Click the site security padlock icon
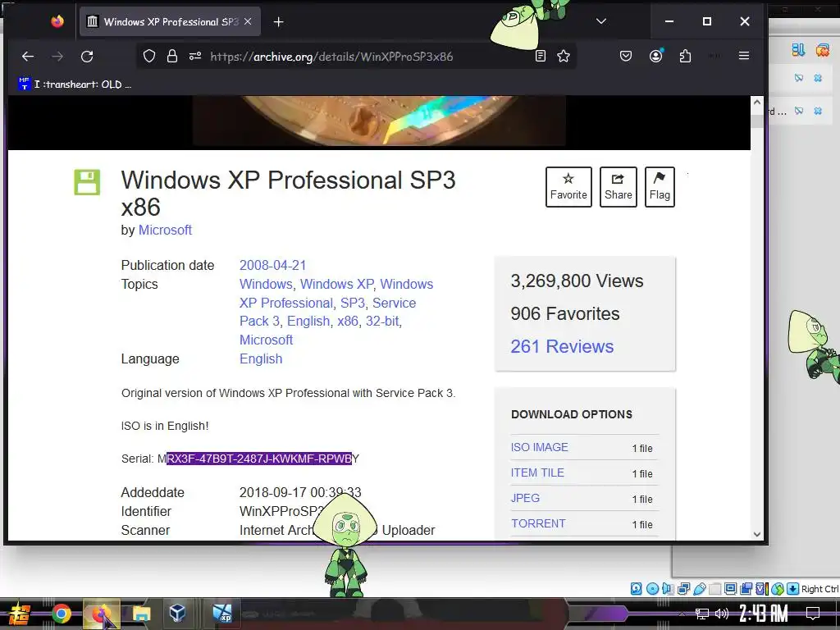Screen dimensions: 840x630 click(172, 57)
